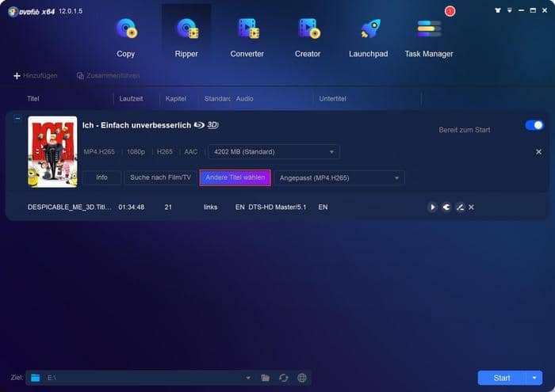The height and width of the screenshot is (392, 555).
Task: Open the Angepasst (MP4.H265) profile dropdown
Action: pos(339,178)
